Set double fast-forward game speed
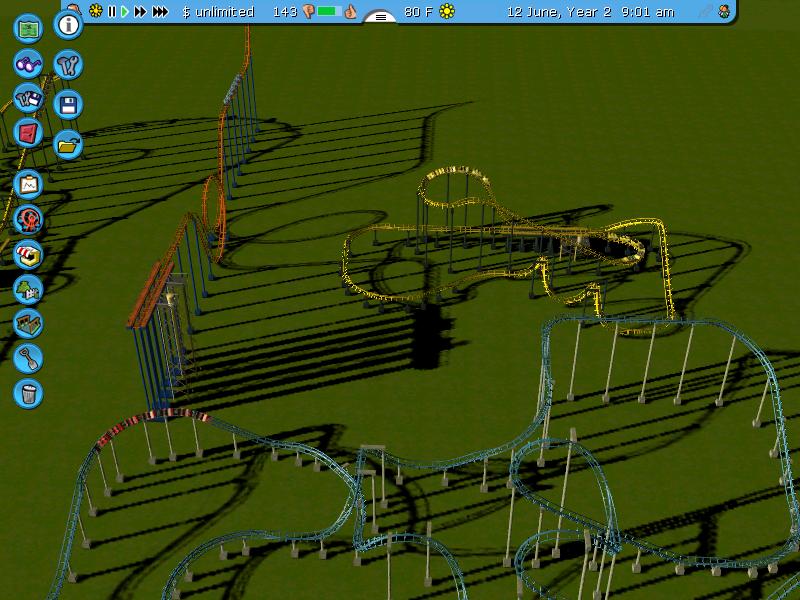 point(140,11)
